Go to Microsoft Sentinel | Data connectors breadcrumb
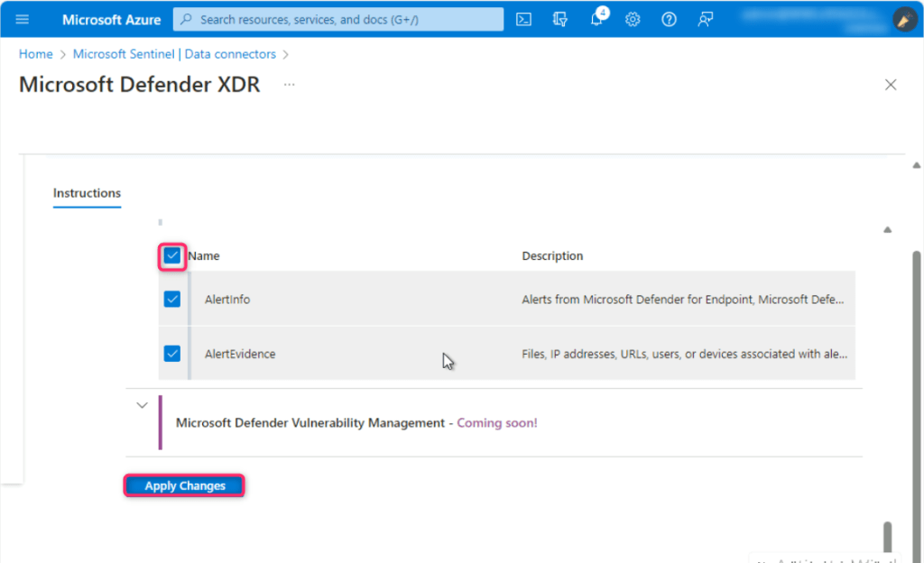924x563 pixels. 174,54
